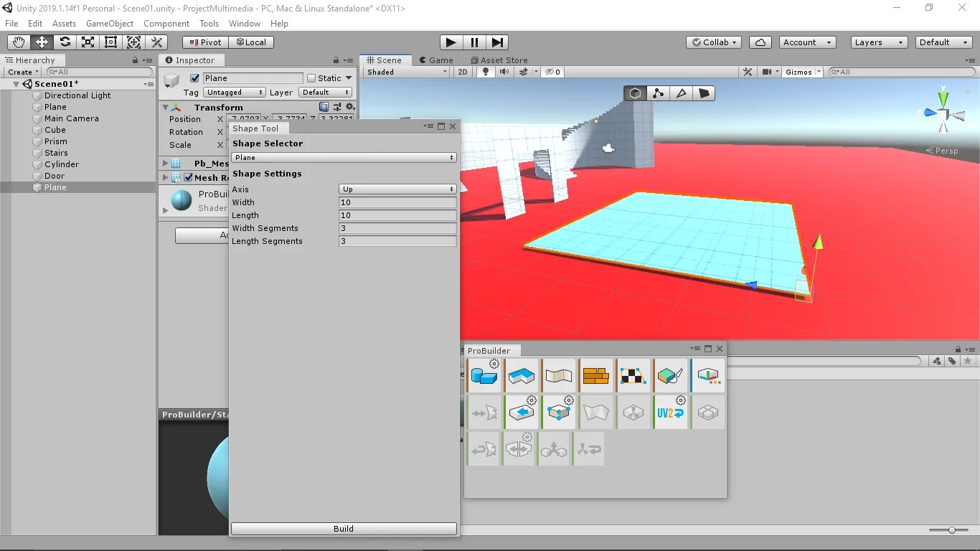Screen dimensions: 980x551
Task: Switch to Vertex selection mode
Action: pyautogui.click(x=659, y=93)
